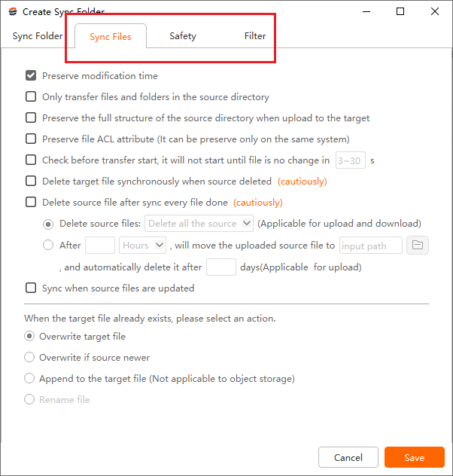The image size is (453, 476).
Task: Click the app logo in title bar
Action: tap(13, 12)
